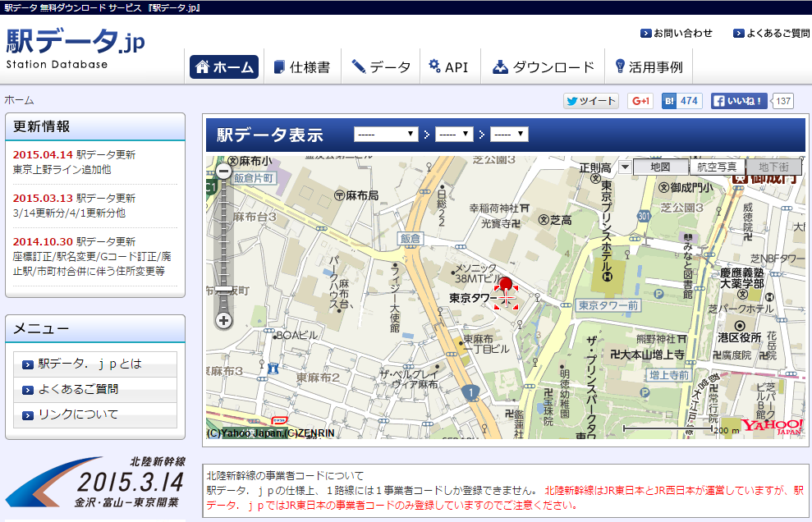Switch map to 地下街 view

(773, 167)
